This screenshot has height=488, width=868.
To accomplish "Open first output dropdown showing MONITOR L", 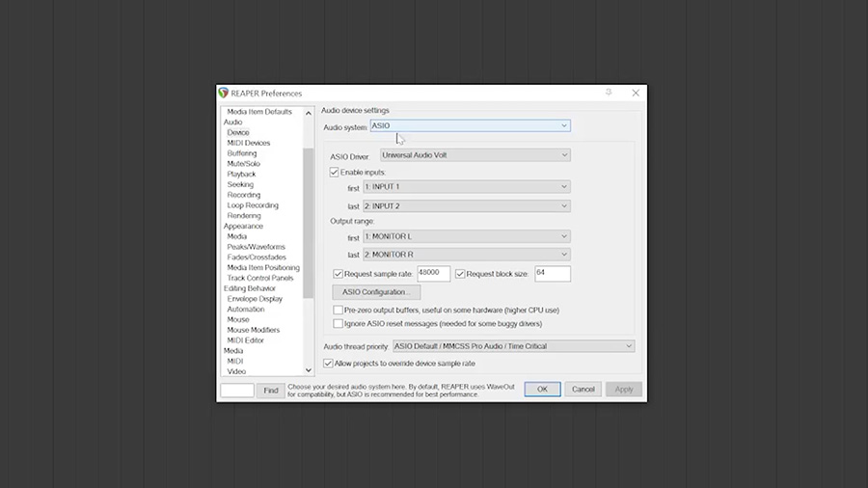I will pyautogui.click(x=467, y=236).
